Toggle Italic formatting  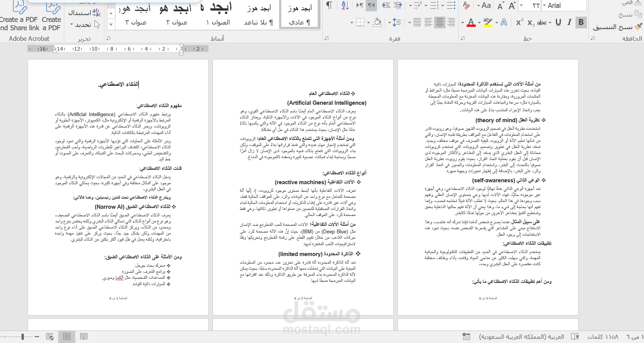(569, 22)
